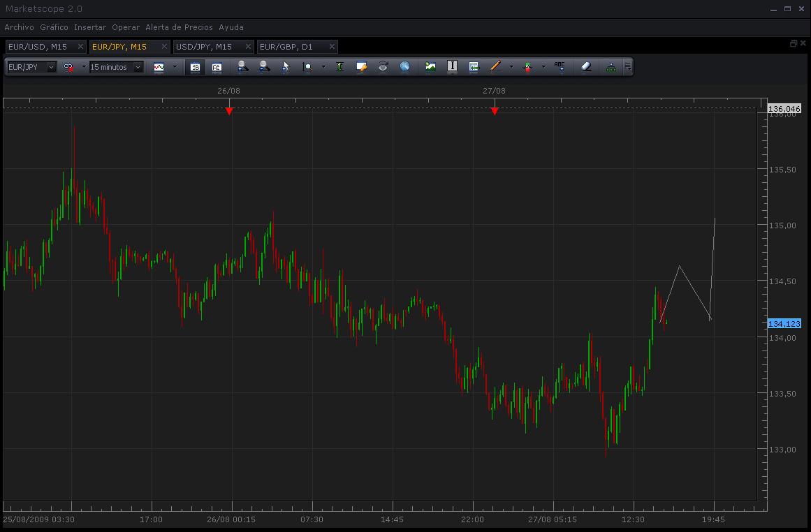
Task: Open the EUR/JPY symbol dropdown
Action: 51,67
